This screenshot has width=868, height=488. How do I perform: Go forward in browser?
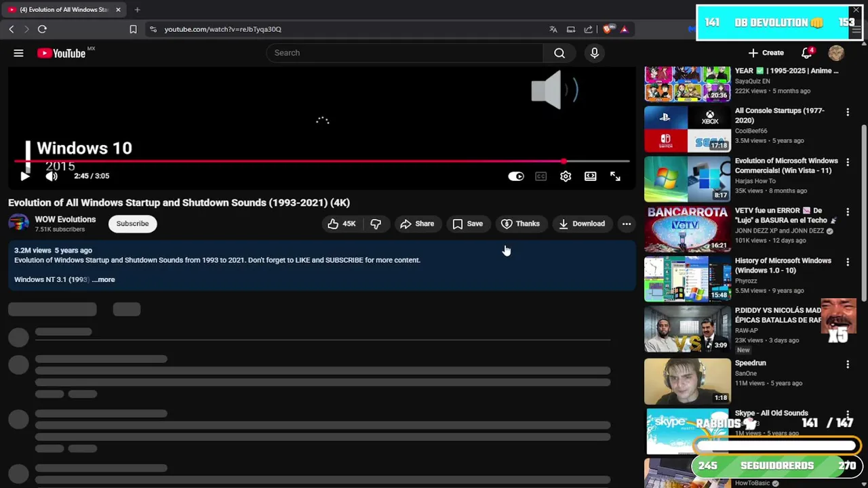click(26, 29)
